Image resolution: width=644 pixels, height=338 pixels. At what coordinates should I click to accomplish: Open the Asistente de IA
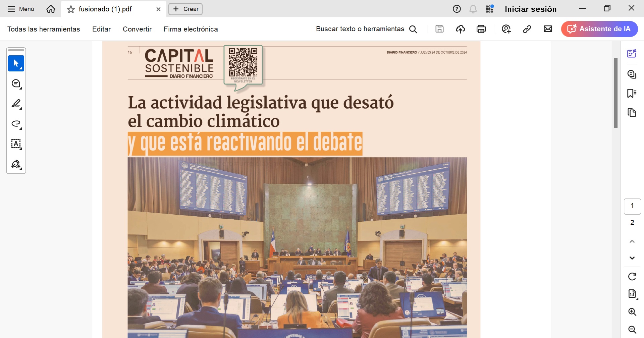pyautogui.click(x=599, y=29)
